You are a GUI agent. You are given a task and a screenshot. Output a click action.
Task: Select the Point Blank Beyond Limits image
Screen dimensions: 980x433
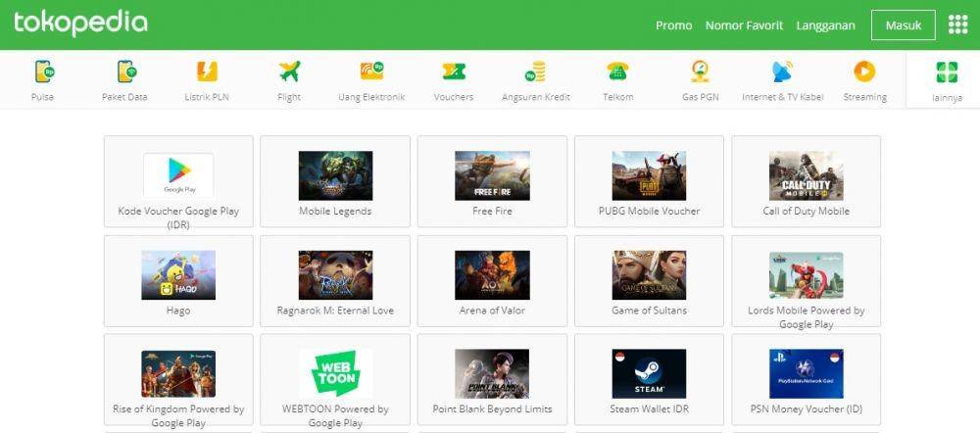click(493, 373)
